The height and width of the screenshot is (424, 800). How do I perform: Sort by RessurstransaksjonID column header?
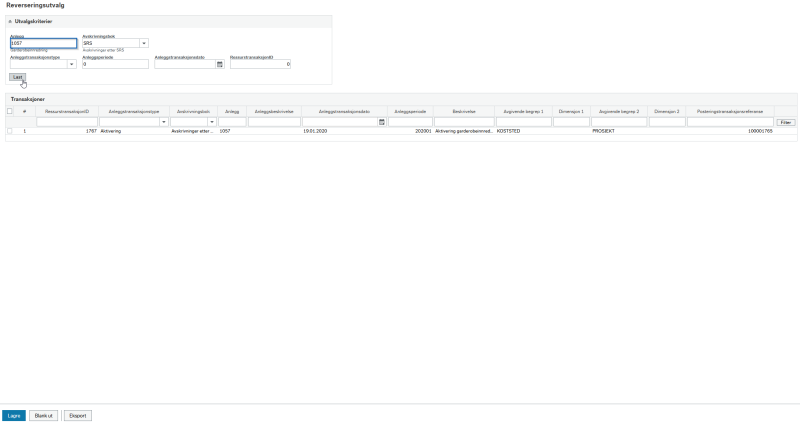click(67, 111)
